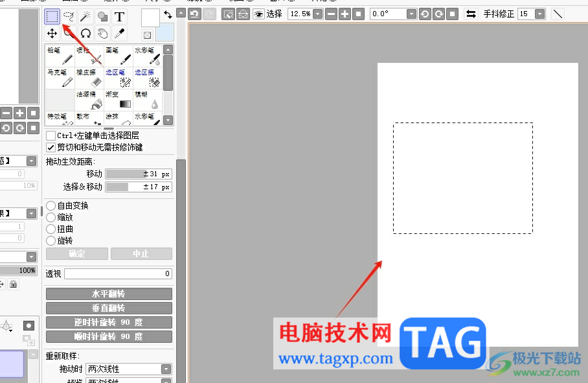Image resolution: width=588 pixels, height=383 pixels.
Task: Click the 水平翻转 button
Action: 109,294
